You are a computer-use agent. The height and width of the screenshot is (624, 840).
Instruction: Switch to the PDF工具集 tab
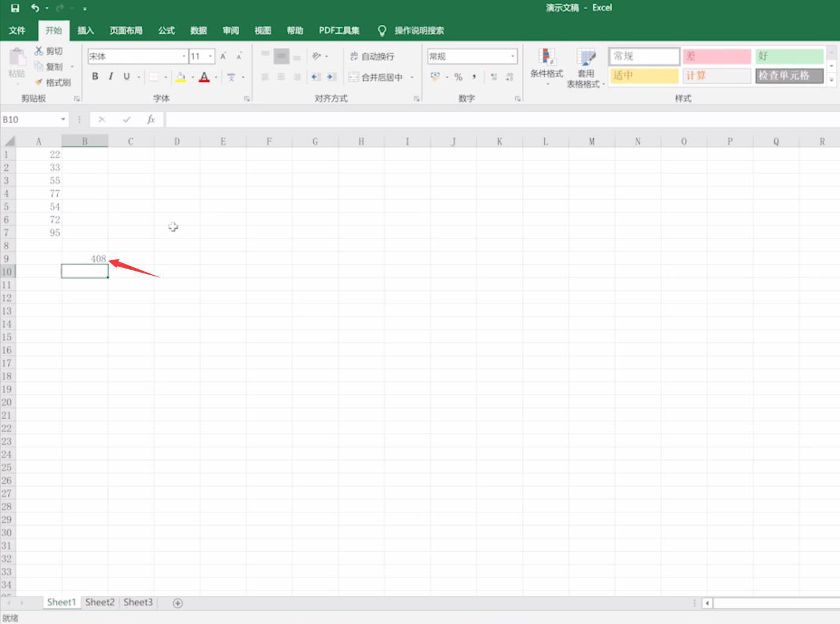pos(339,30)
